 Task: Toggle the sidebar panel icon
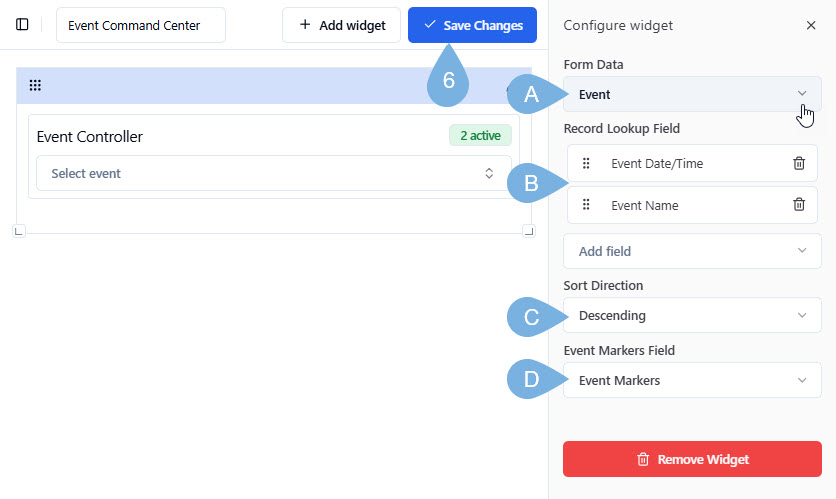point(22,25)
